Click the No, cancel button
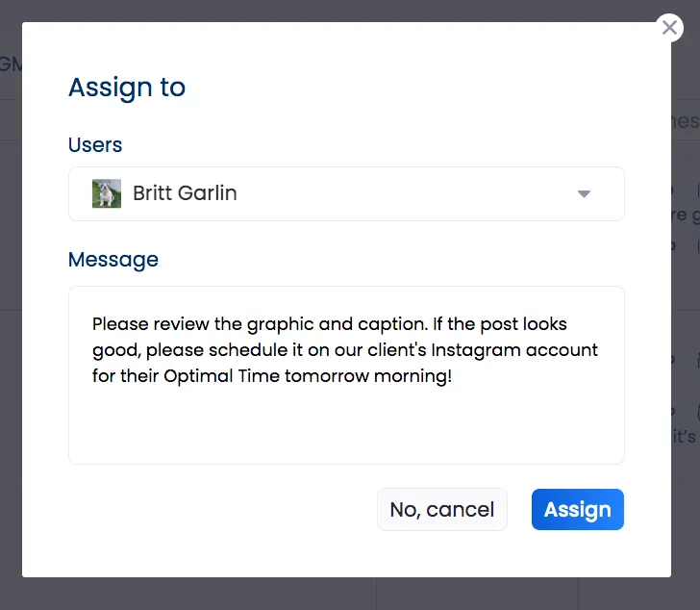Image resolution: width=700 pixels, height=610 pixels. (x=442, y=510)
